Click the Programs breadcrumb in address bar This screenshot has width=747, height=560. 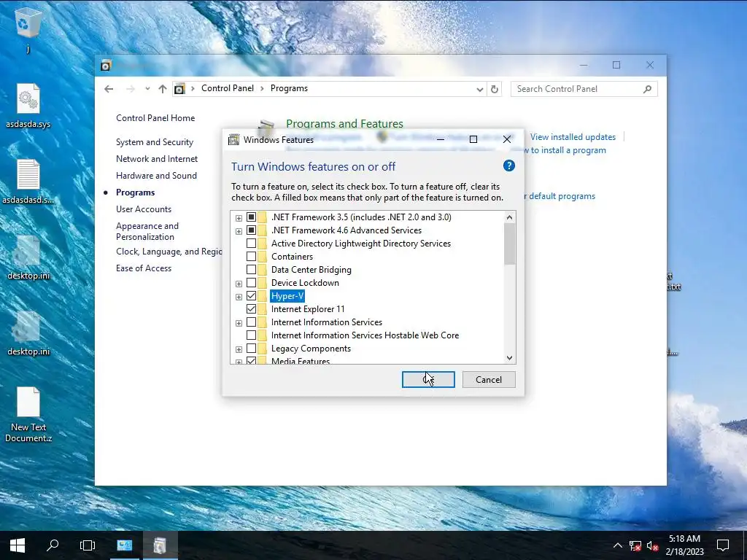point(289,88)
